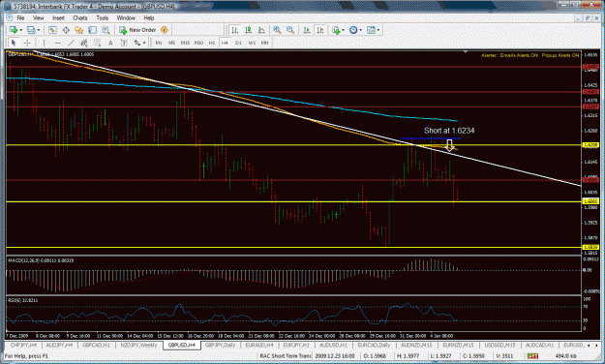Expand the Indicators dropdown arrow
This screenshot has width=605, height=364.
(x=344, y=30)
